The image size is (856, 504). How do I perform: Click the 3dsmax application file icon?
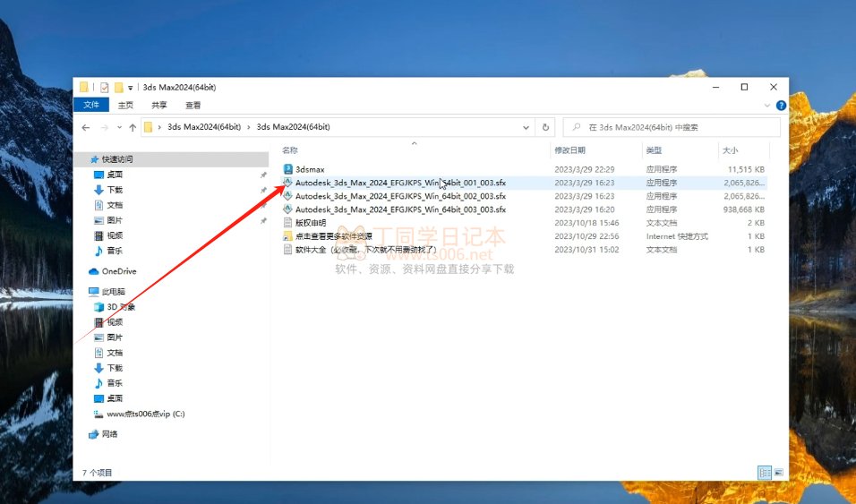pos(287,168)
